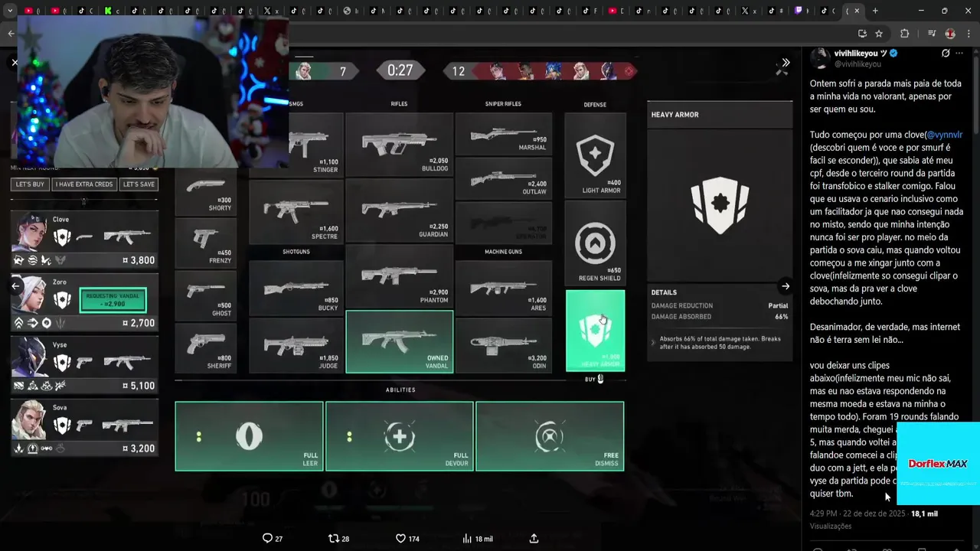Image resolution: width=980 pixels, height=551 pixels.
Task: Click the I HAVE EXTRA CREDS button
Action: pyautogui.click(x=84, y=184)
